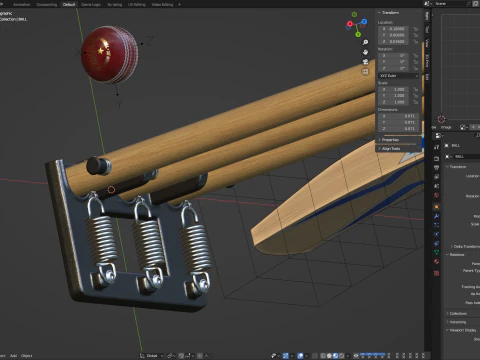Open the Physics properties tab
Screen dimensions: 480x360
(x=436, y=234)
